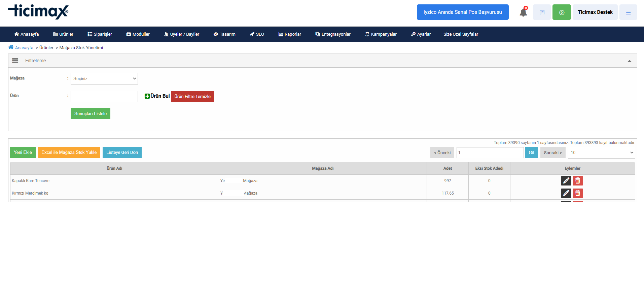Click the Ticimax Destek button
The image size is (644, 304).
pyautogui.click(x=595, y=12)
